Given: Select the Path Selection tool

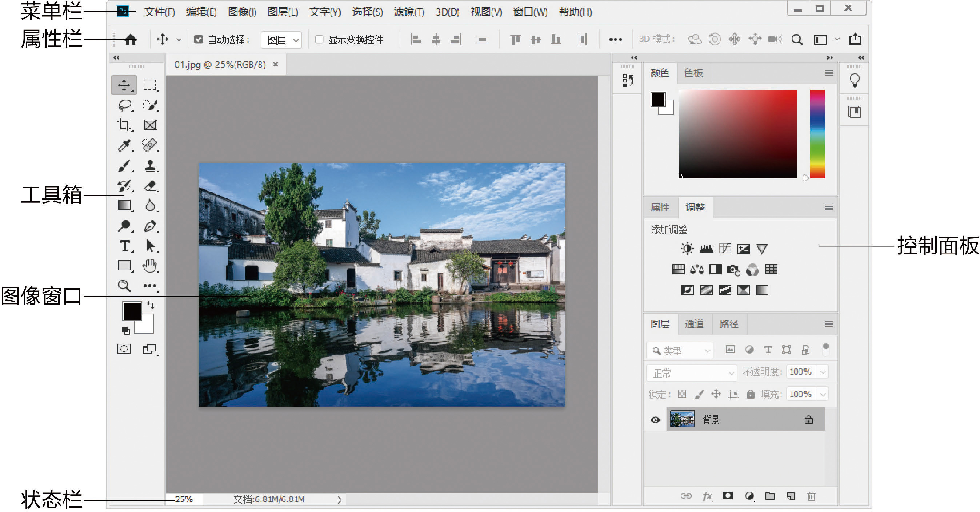Looking at the screenshot, I should [150, 246].
